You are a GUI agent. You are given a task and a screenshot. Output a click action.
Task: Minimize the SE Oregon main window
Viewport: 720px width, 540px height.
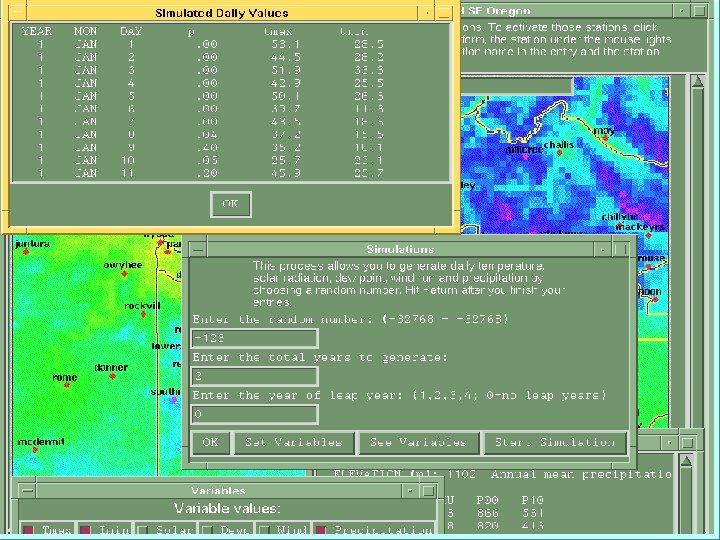(x=681, y=11)
